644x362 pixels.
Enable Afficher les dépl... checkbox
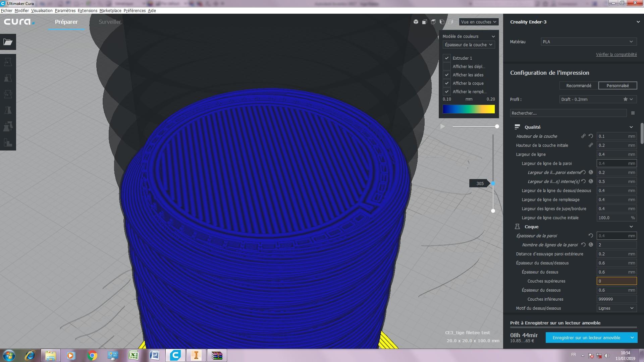447,66
